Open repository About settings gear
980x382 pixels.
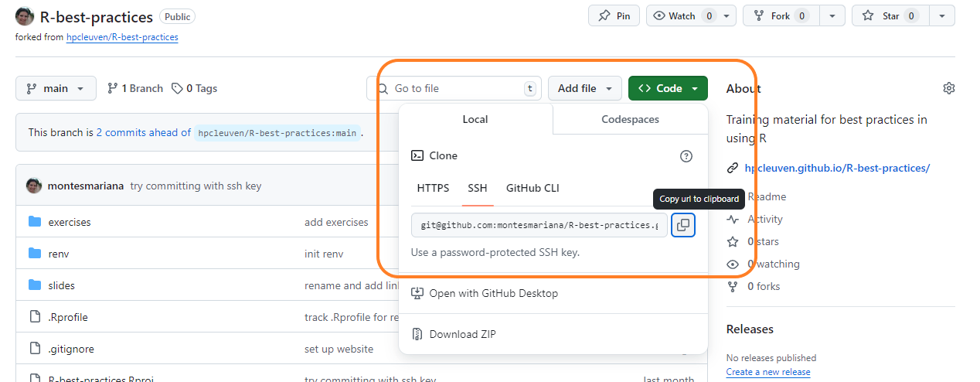(948, 88)
